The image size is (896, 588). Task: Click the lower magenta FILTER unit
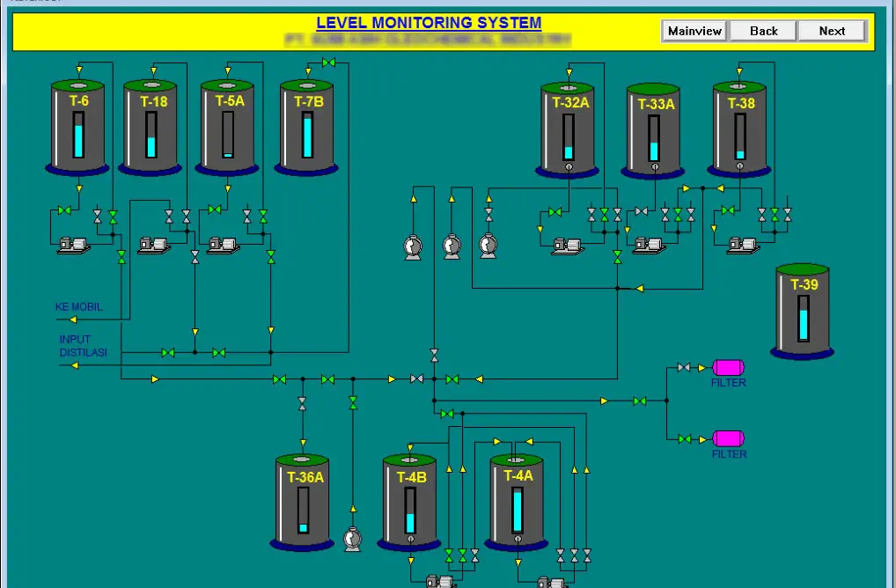click(728, 438)
